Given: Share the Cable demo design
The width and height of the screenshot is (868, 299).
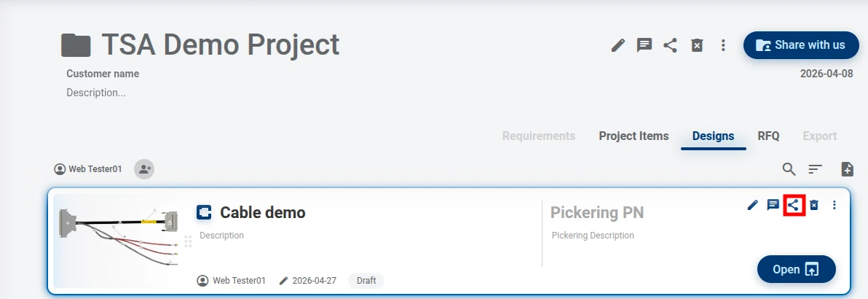Looking at the screenshot, I should (x=794, y=205).
